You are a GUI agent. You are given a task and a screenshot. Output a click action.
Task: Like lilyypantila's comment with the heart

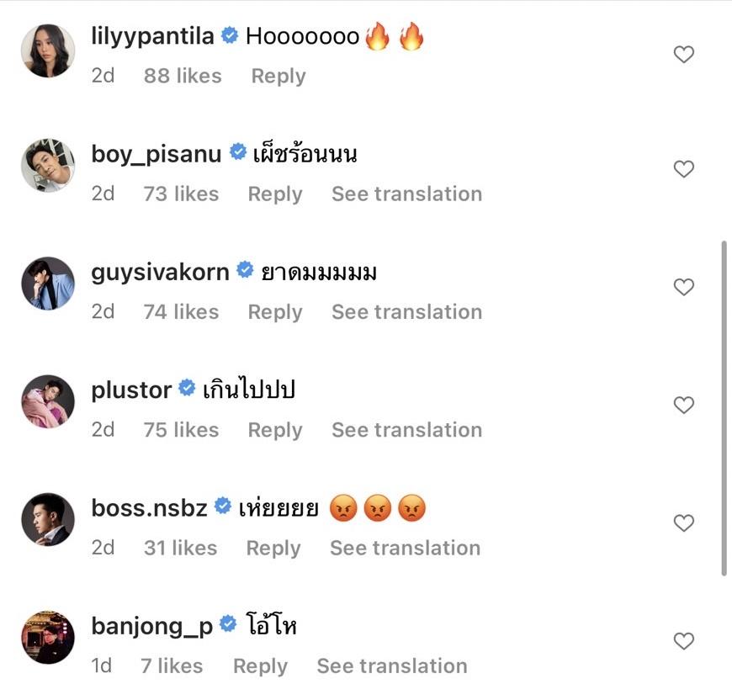684,55
